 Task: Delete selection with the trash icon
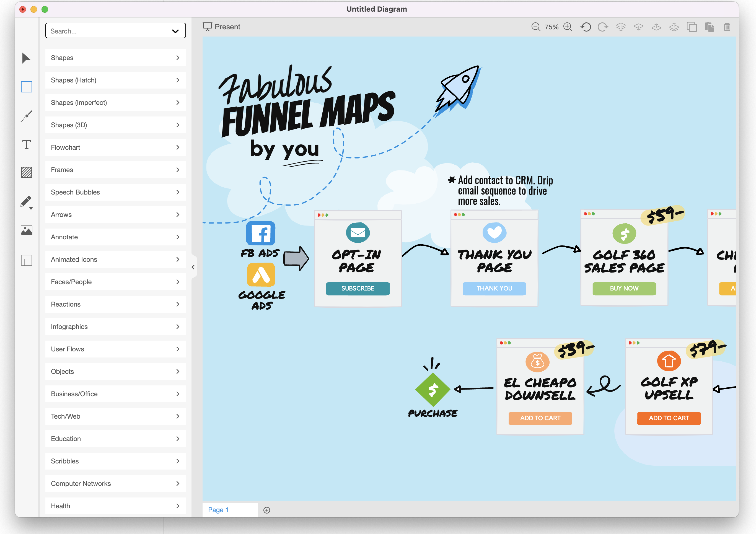(727, 27)
